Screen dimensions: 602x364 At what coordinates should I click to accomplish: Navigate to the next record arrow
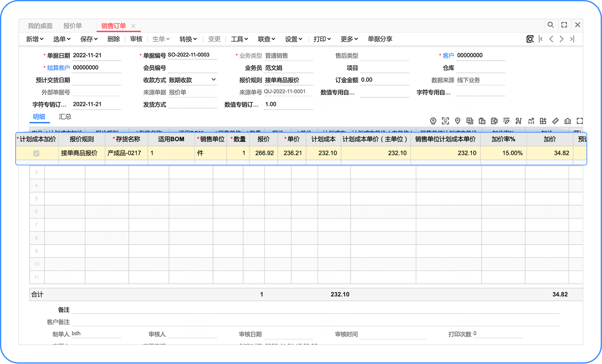click(562, 39)
